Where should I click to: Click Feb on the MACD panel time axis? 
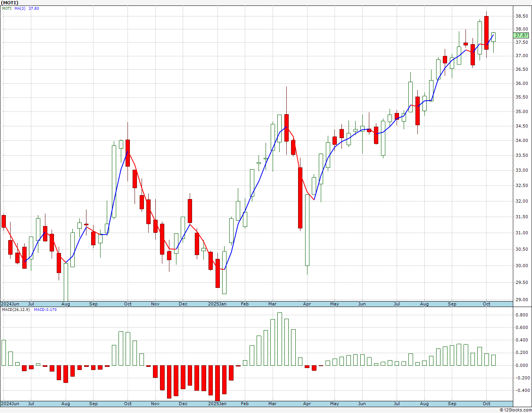click(245, 404)
